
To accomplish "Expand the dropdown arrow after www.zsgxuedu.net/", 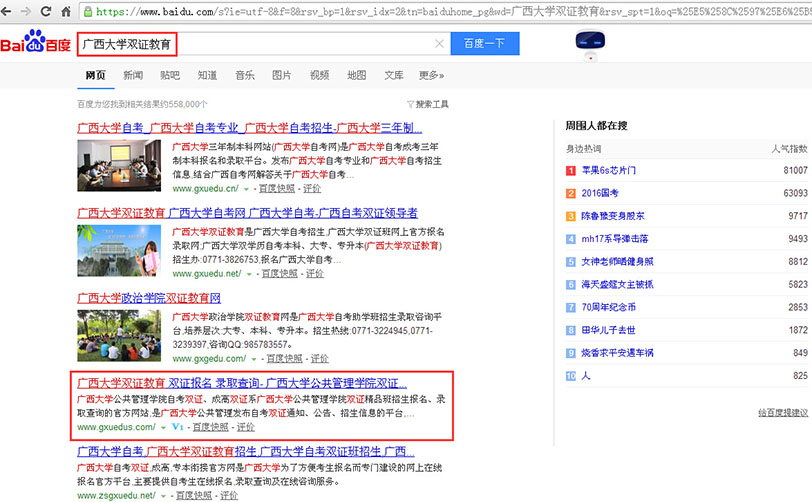I will 163,496.
